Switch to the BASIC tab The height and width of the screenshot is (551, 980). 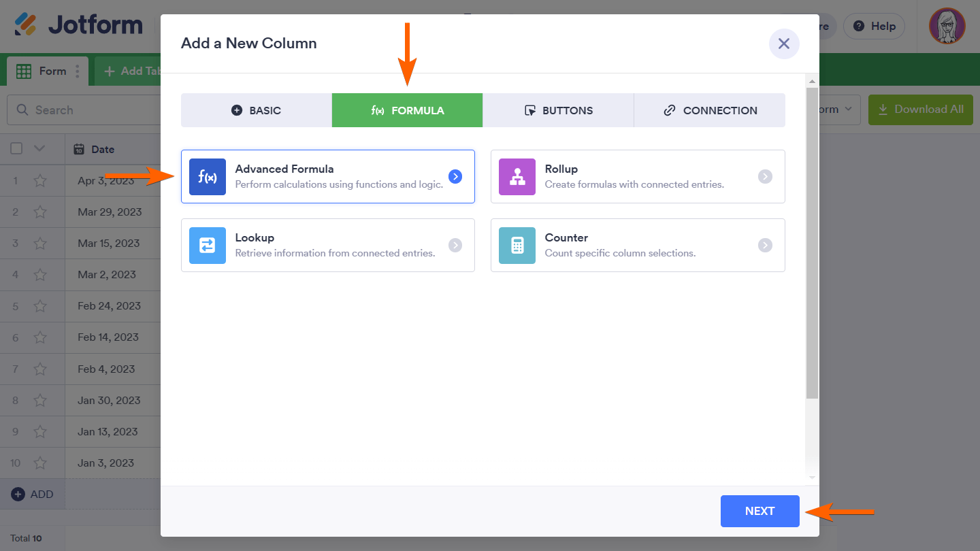pyautogui.click(x=257, y=110)
